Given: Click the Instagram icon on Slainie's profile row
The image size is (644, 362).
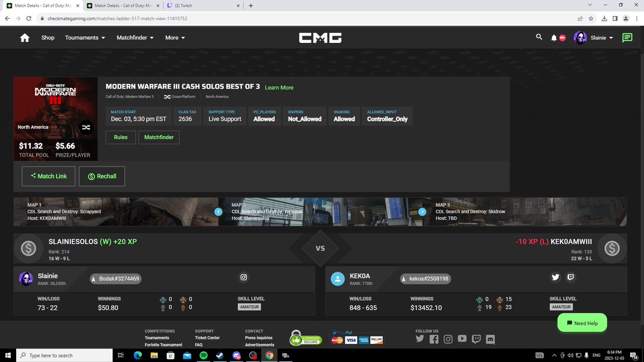Looking at the screenshot, I should [x=244, y=277].
